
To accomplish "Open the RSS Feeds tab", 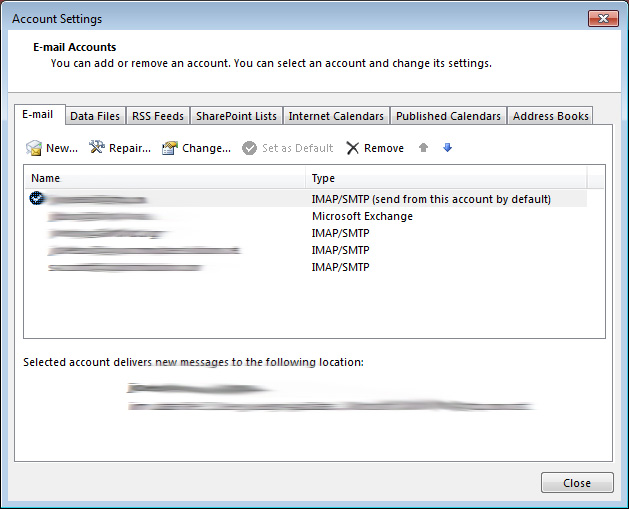I will [x=158, y=116].
